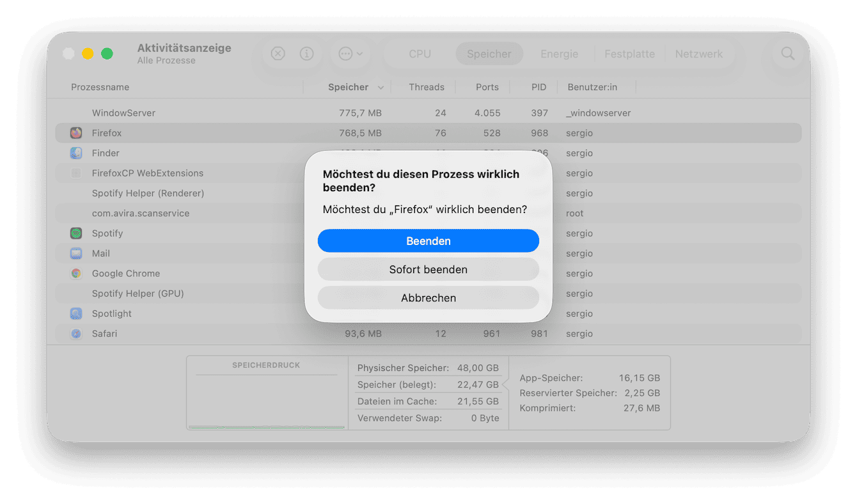Viewport: 857px width, 504px height.
Task: Open the ellipsis more options dropdown
Action: [x=350, y=54]
